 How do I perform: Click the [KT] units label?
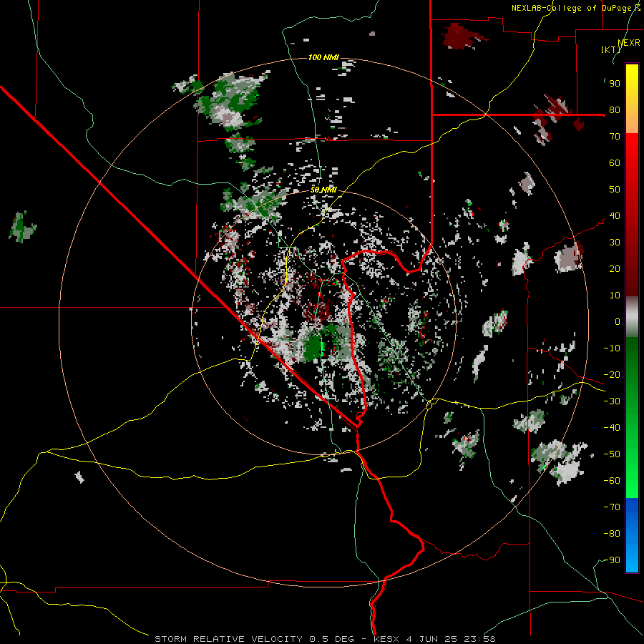point(610,49)
